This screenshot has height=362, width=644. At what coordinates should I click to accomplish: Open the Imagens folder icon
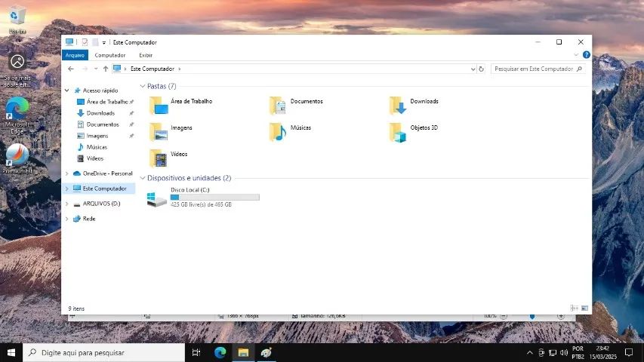tap(159, 132)
